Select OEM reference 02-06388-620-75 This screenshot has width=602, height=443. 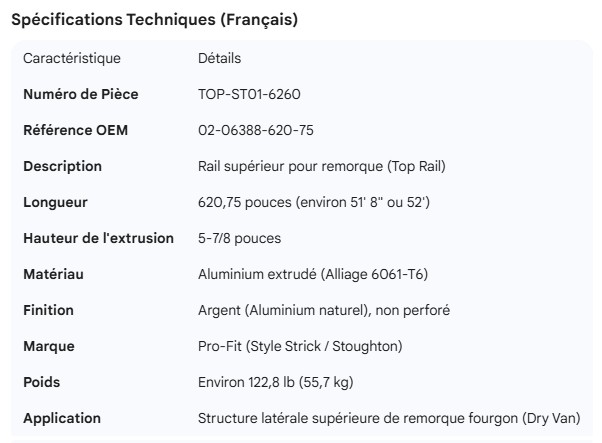257,131
